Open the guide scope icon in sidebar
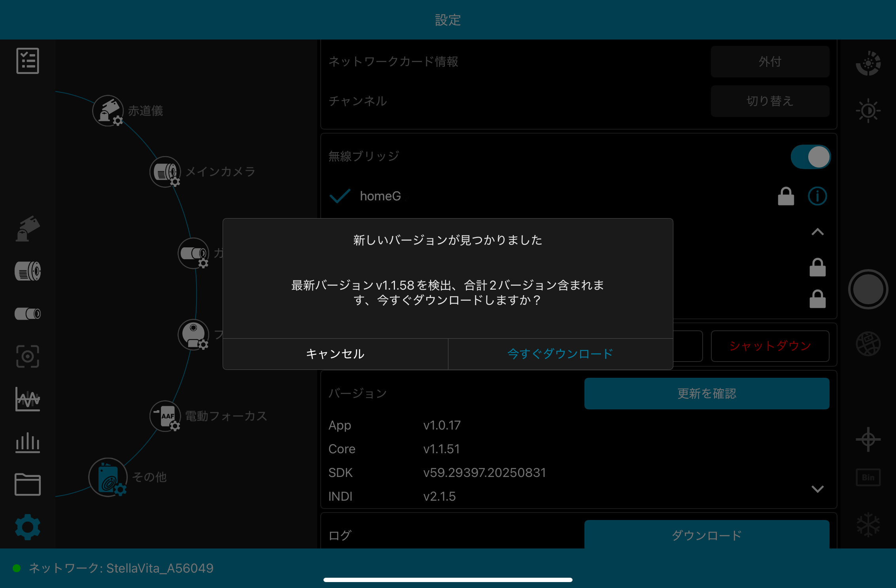 click(28, 314)
